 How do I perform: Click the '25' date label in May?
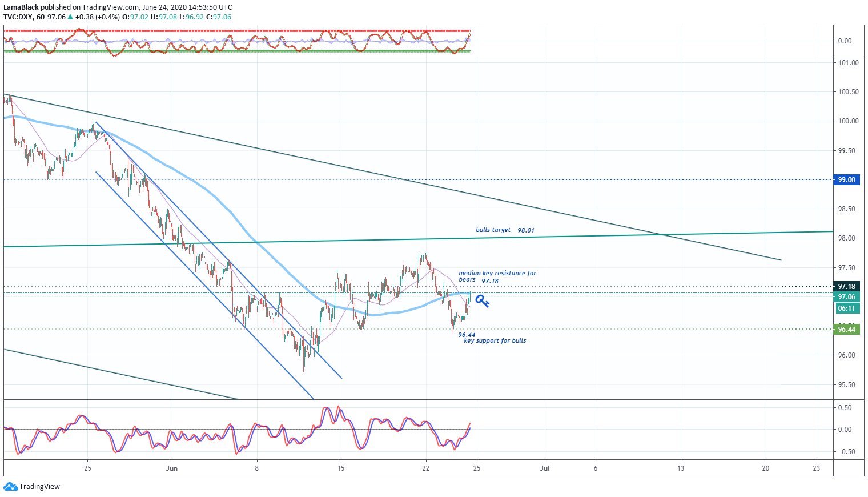pyautogui.click(x=87, y=468)
